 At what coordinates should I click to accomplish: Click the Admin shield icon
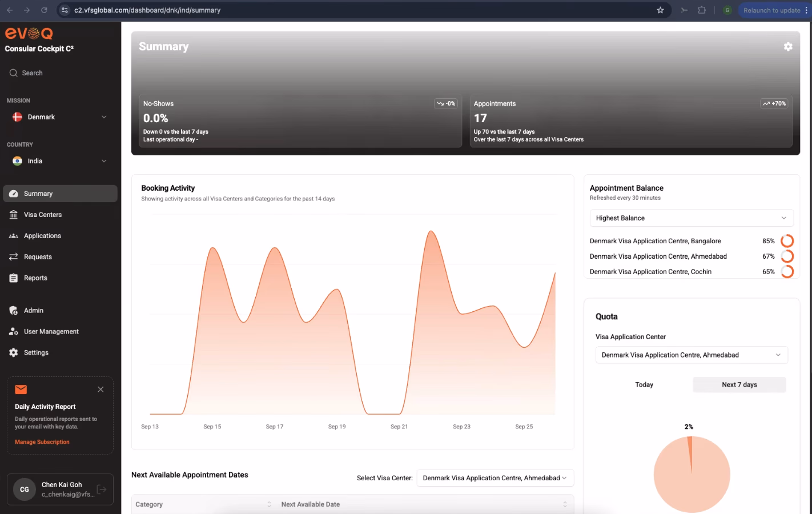tap(14, 311)
